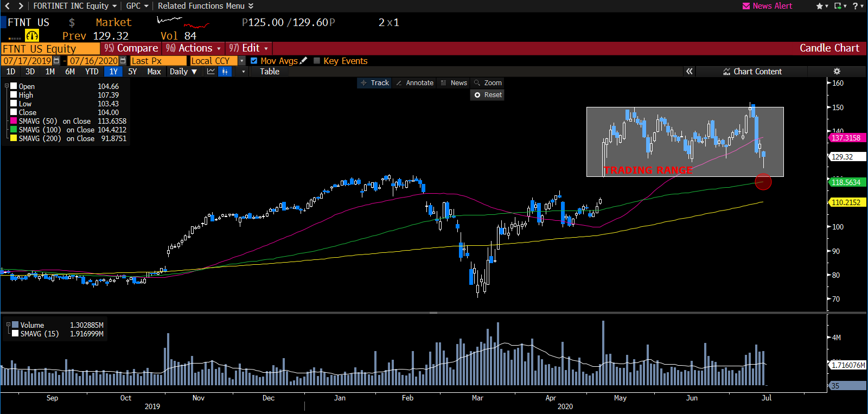Viewport: 868px width, 414px height.
Task: Collapse panel with the double chevron icon
Action: (x=689, y=72)
